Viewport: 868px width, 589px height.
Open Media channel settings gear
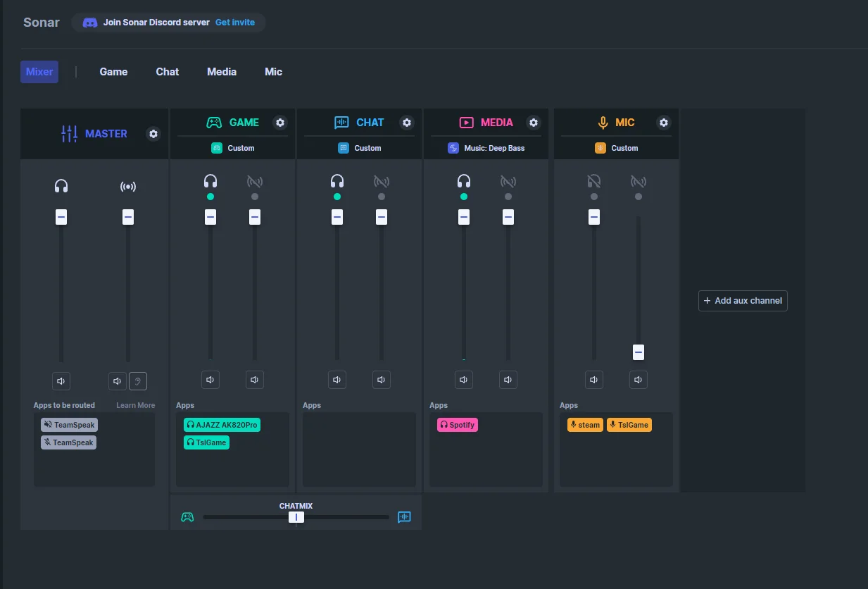(x=534, y=123)
